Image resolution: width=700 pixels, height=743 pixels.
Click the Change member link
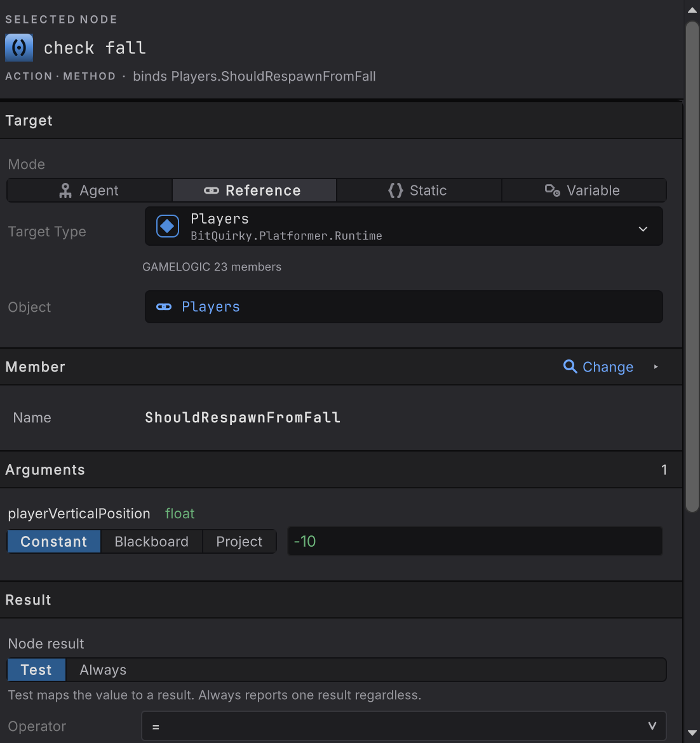click(x=608, y=367)
